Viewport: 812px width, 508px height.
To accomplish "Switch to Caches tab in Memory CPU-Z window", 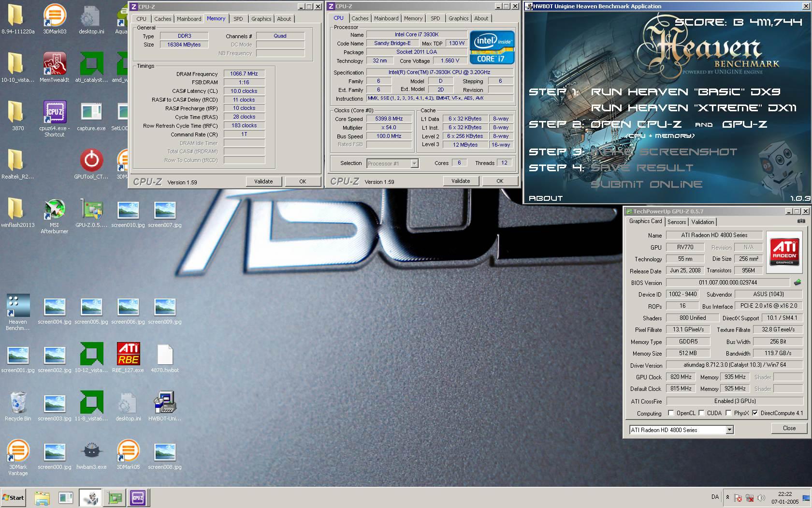I will click(x=163, y=19).
